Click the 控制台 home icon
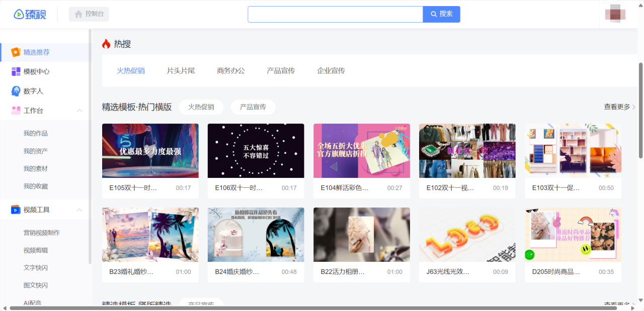 click(x=78, y=14)
